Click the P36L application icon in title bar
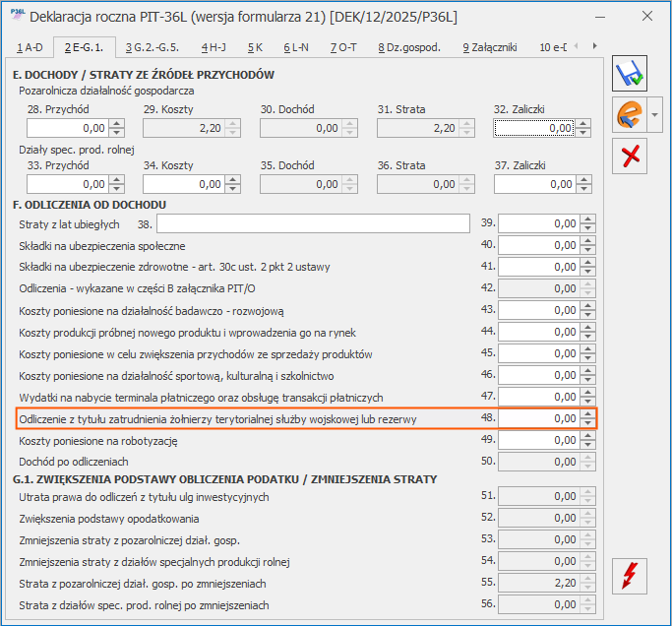672x626 pixels. point(18,15)
